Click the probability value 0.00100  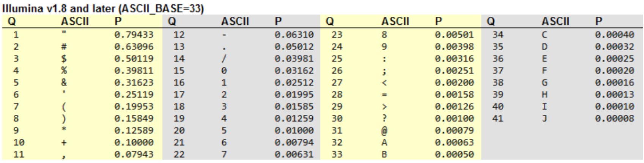[454, 119]
